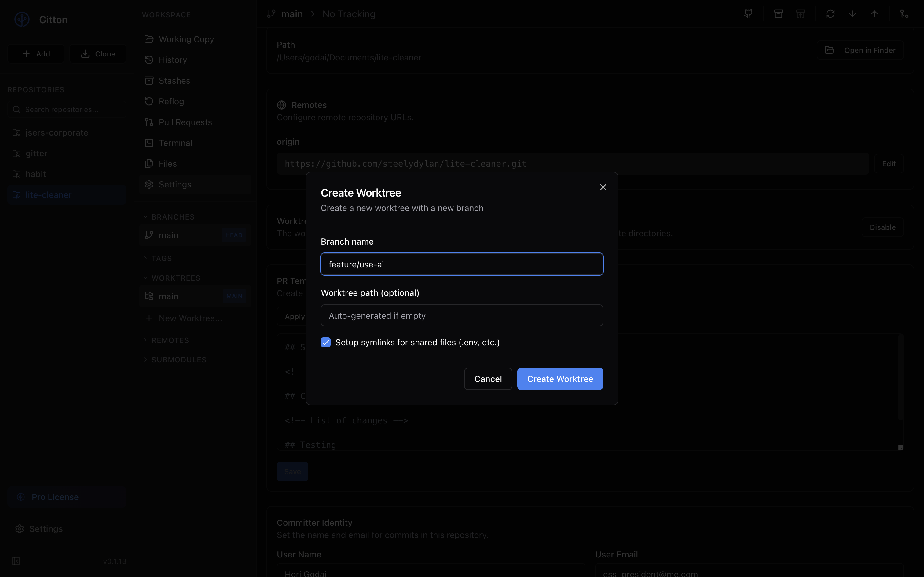The width and height of the screenshot is (924, 577).
Task: Click the Branch name text field
Action: tap(462, 264)
